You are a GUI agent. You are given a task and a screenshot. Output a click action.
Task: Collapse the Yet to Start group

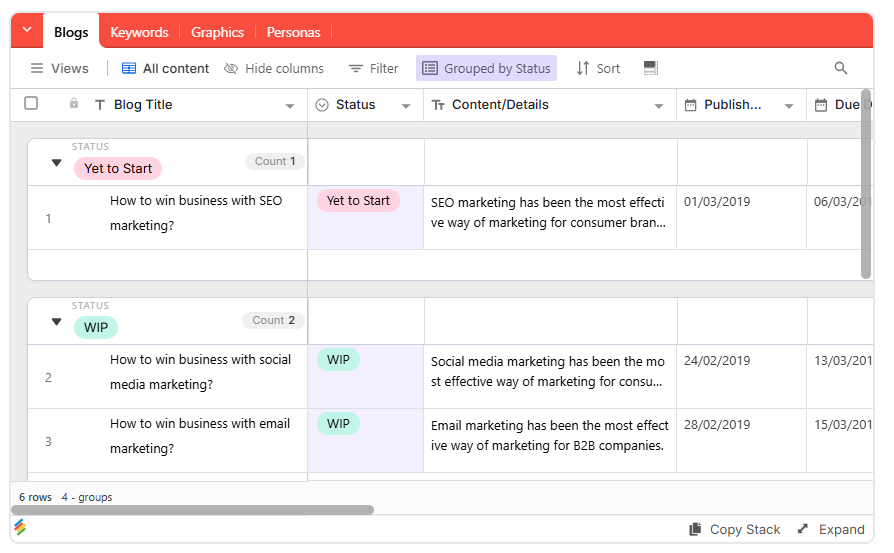56,163
